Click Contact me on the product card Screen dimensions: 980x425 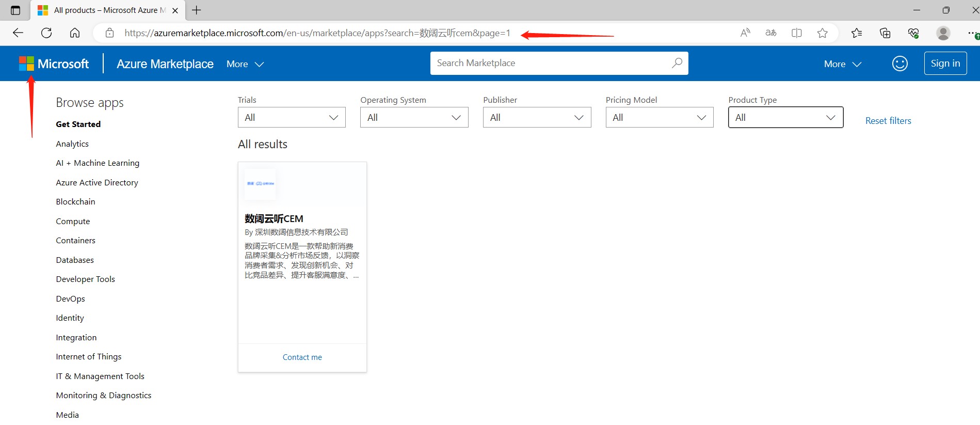[302, 357]
